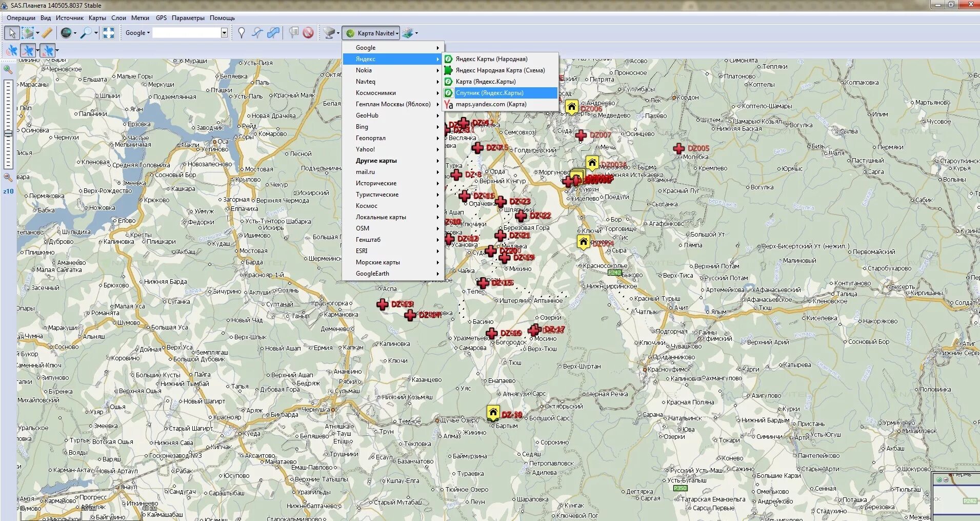
Task: Select Яндекс Народная Карта (Схема)
Action: coord(501,70)
